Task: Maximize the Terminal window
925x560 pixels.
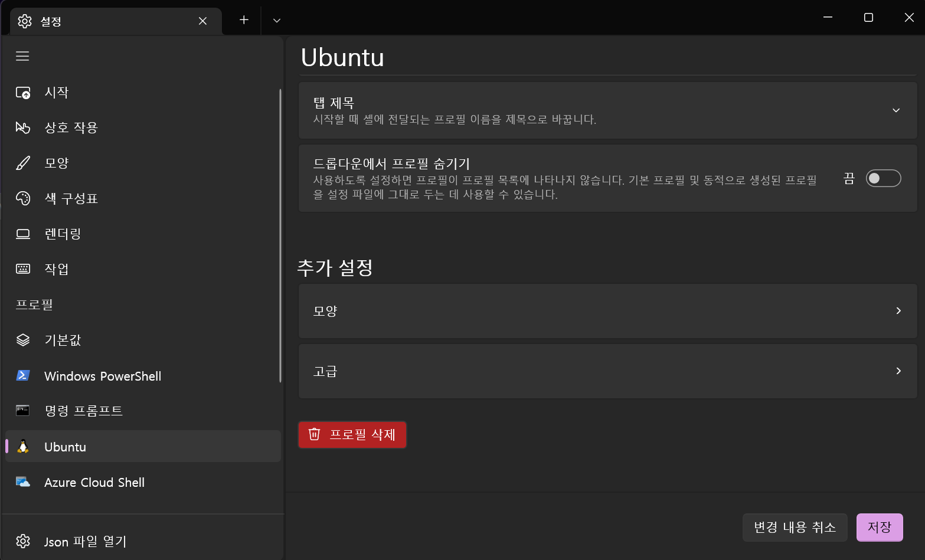Action: click(x=868, y=17)
